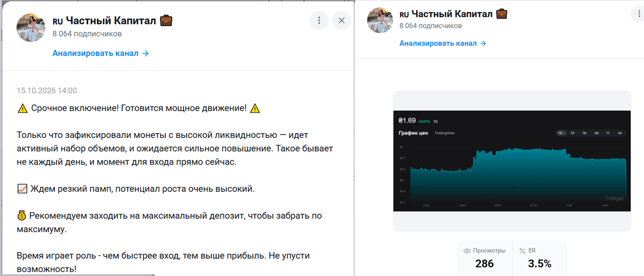Click the warning emoji before 'Срочное включение'
Viewport: 644px width, 276px height.
pos(23,108)
